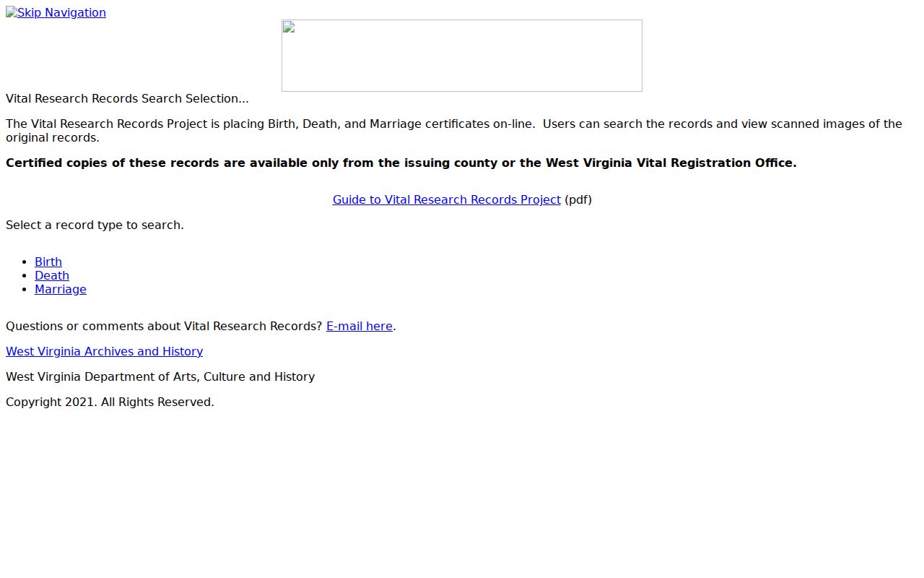Select the Marriage record type

tap(61, 289)
